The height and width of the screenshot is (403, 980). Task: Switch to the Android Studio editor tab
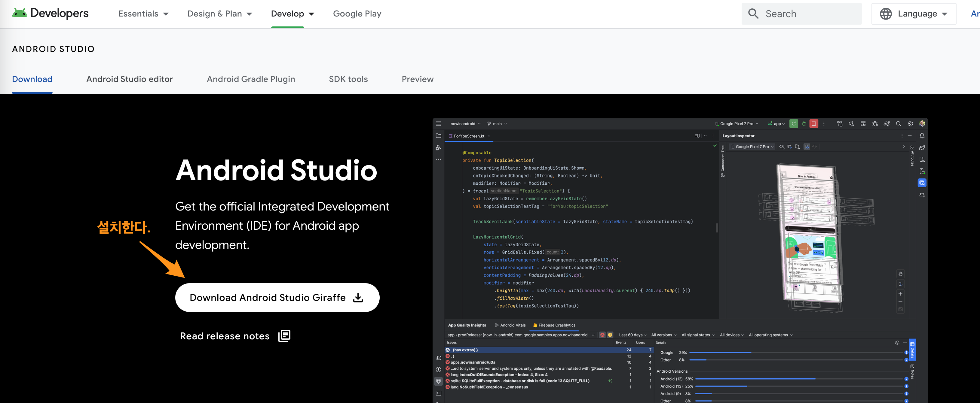click(129, 79)
